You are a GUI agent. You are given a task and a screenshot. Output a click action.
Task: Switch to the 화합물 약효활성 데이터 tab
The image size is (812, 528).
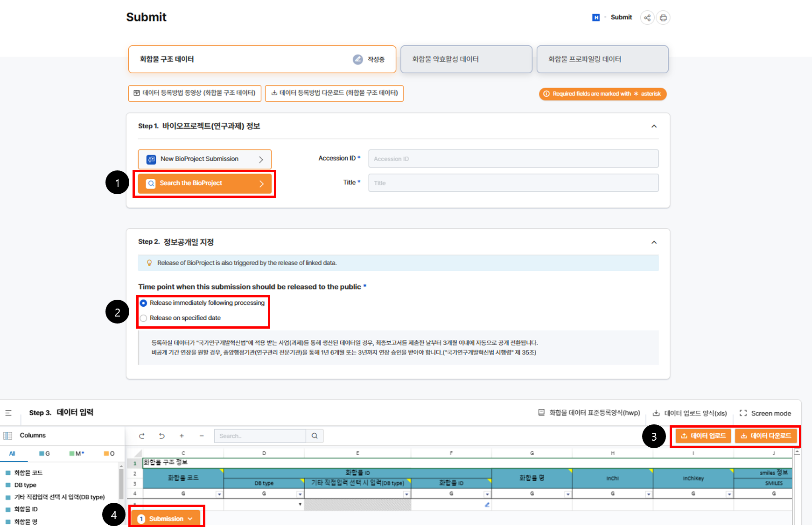coord(466,59)
